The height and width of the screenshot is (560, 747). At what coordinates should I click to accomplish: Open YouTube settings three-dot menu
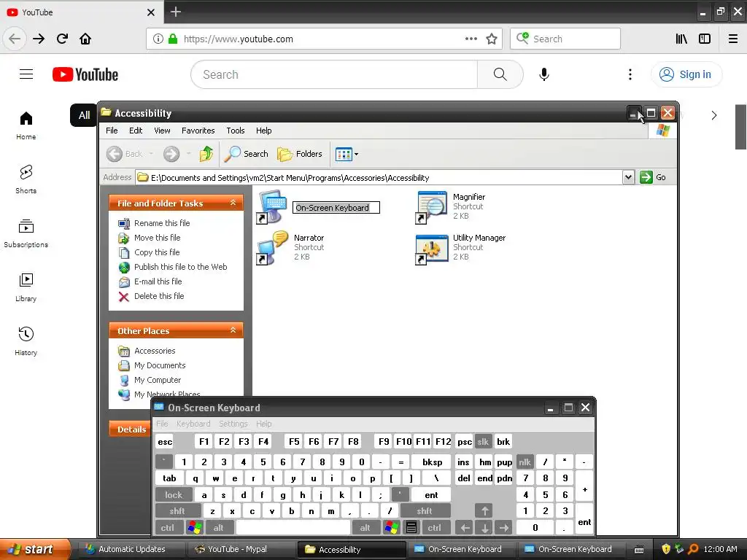point(630,74)
